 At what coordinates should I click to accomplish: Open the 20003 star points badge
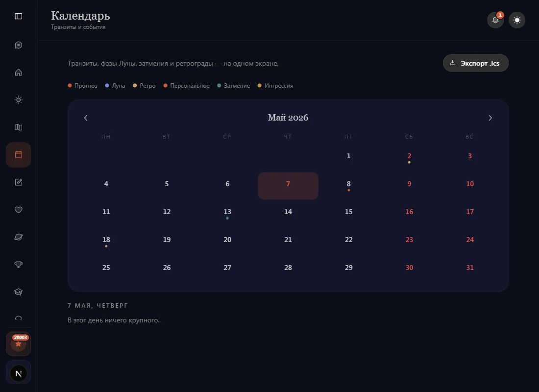click(x=19, y=344)
